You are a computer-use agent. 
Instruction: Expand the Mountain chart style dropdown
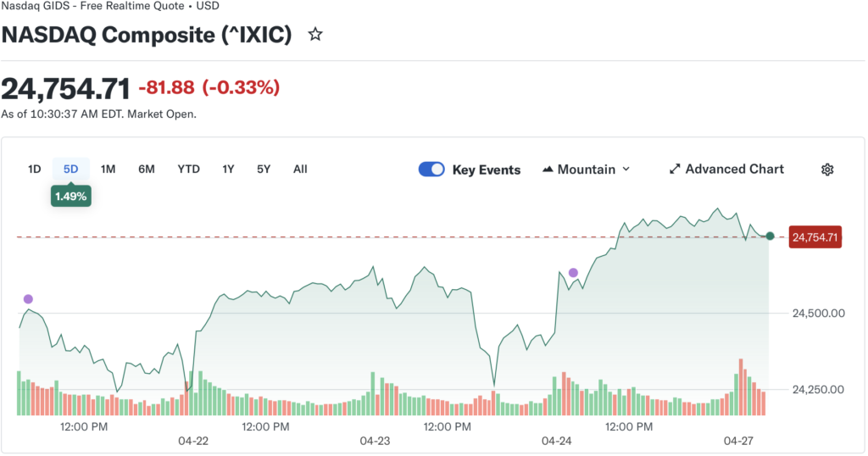pos(626,170)
